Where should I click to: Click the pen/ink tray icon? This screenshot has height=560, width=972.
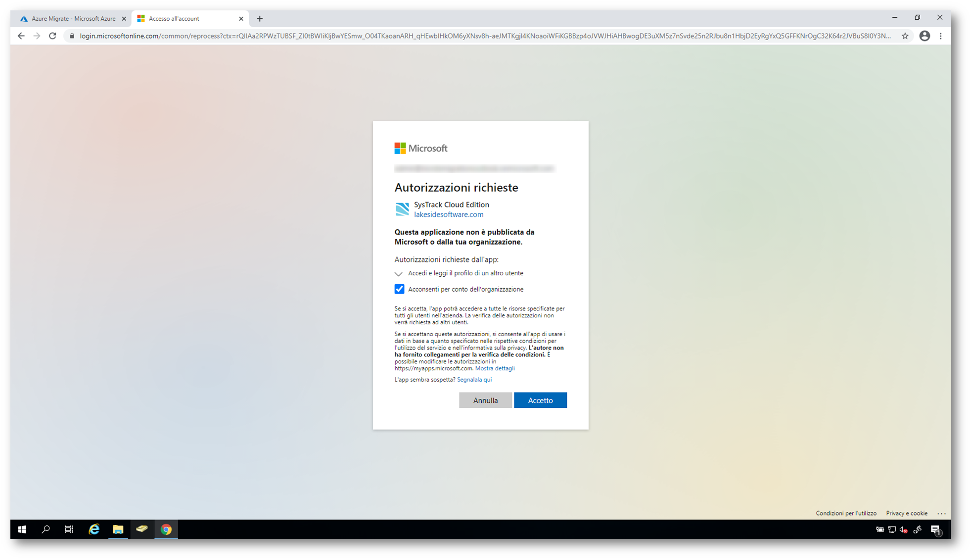(x=918, y=530)
